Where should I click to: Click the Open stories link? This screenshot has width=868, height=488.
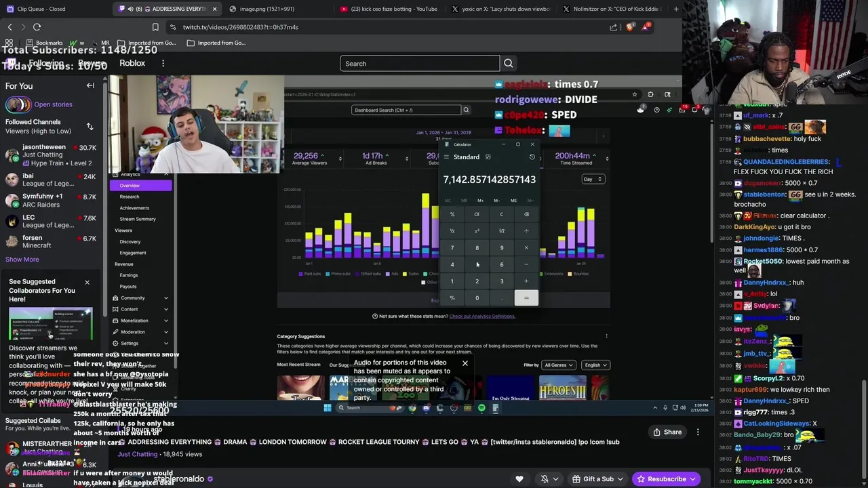coord(53,104)
